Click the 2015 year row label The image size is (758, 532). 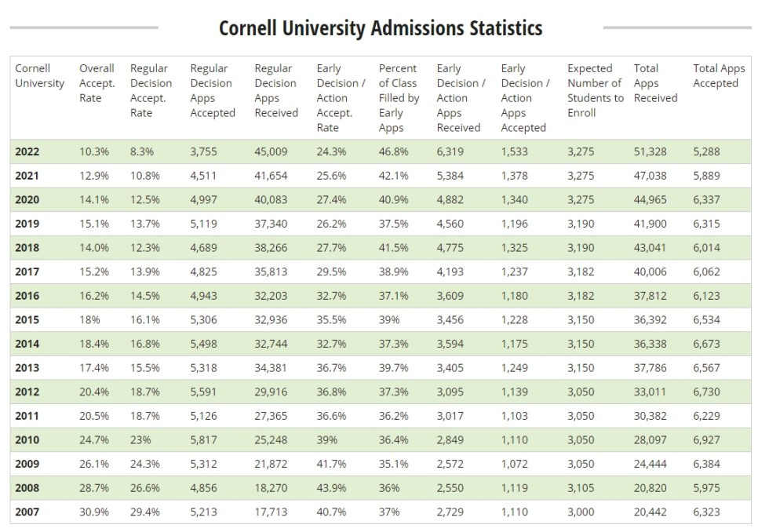(27, 320)
